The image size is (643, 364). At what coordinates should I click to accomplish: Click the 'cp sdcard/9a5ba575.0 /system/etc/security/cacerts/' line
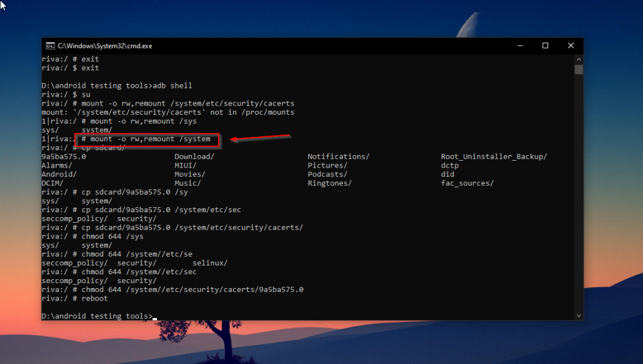172,227
